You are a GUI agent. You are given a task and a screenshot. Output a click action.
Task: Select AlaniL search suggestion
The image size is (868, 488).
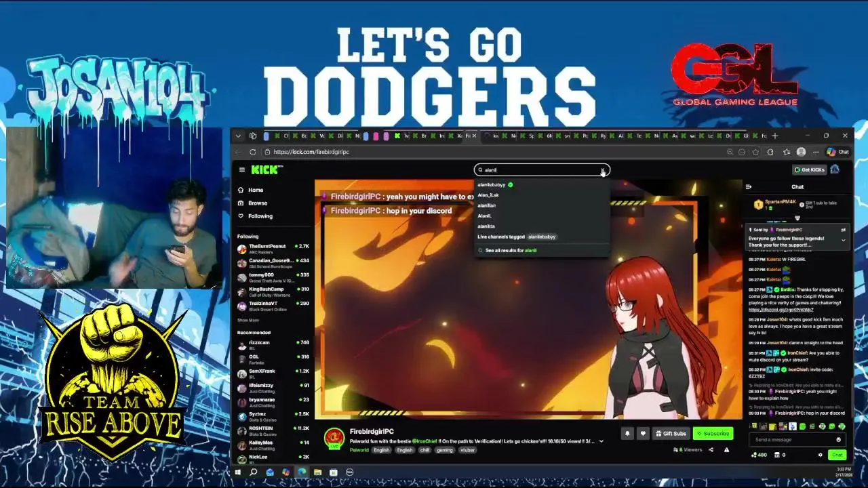tap(542, 216)
